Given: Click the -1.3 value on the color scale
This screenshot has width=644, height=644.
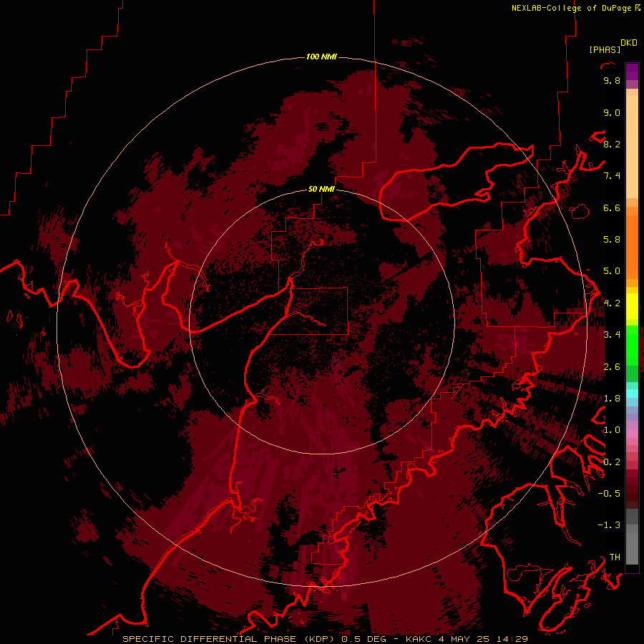Looking at the screenshot, I should coord(609,525).
